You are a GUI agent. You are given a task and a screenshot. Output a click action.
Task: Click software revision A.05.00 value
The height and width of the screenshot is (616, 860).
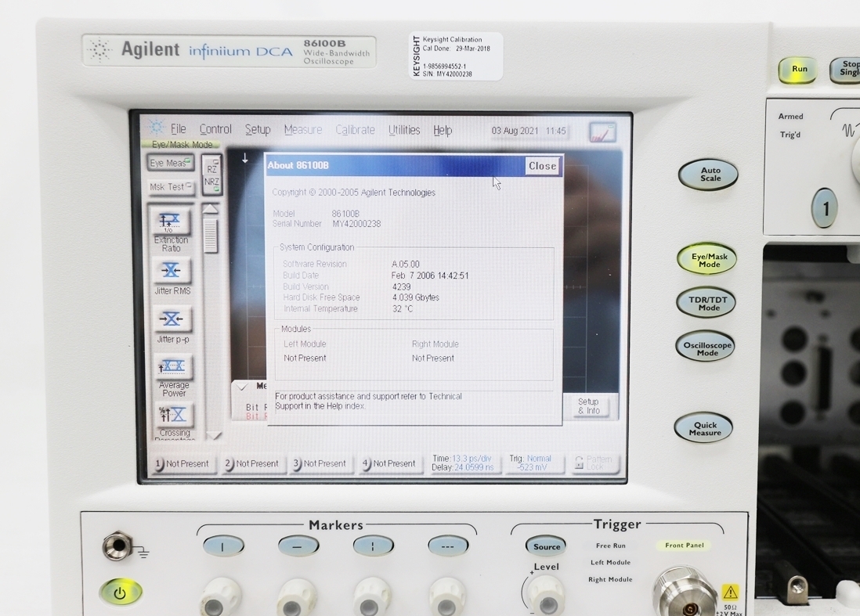tap(406, 264)
